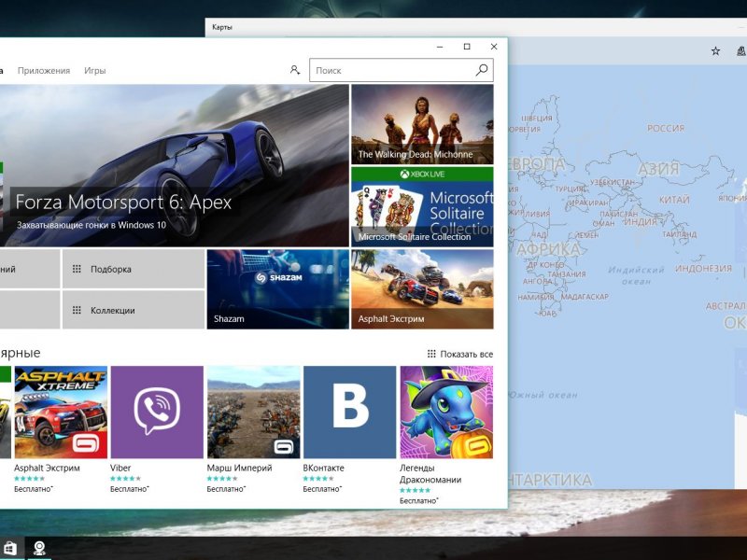Open the Shazam featured tile
Viewport: 747px width, 560px height.
click(x=277, y=289)
